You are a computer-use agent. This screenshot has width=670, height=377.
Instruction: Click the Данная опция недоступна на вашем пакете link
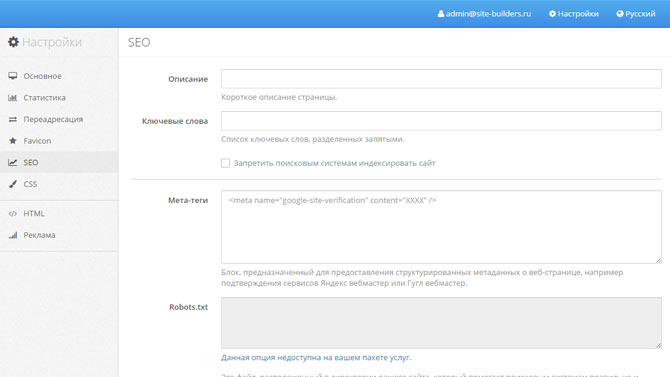pyautogui.click(x=316, y=357)
